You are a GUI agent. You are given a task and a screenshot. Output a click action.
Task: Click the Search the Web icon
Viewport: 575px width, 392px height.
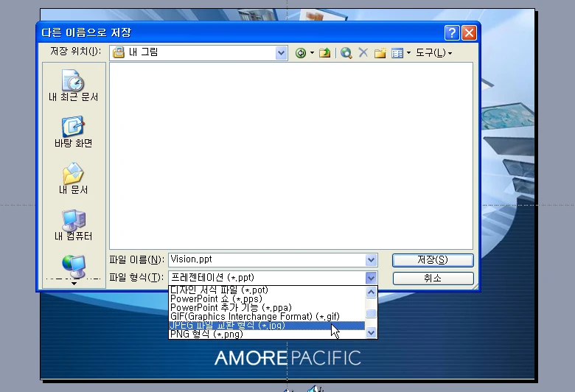pos(346,53)
